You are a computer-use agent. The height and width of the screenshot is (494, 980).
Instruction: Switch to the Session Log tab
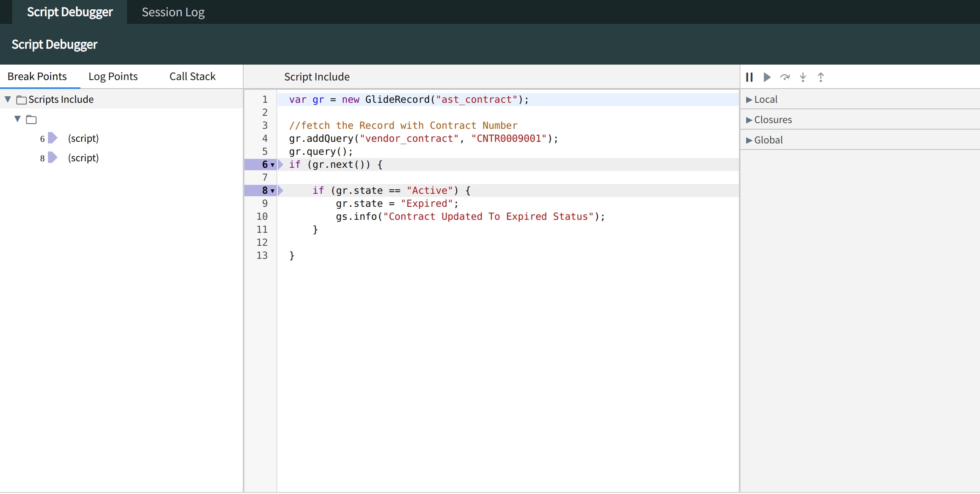[173, 12]
